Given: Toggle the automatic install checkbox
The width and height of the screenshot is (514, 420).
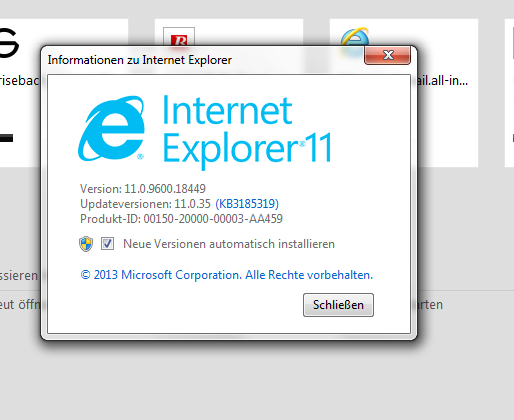Looking at the screenshot, I should coord(107,244).
